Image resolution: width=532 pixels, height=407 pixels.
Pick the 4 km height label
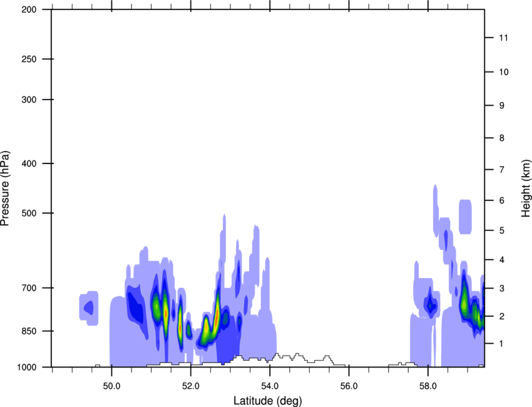(502, 260)
